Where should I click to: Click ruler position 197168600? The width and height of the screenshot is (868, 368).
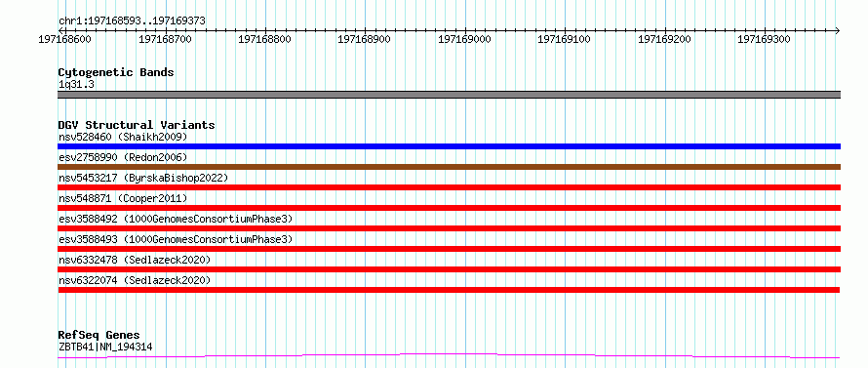[x=65, y=39]
